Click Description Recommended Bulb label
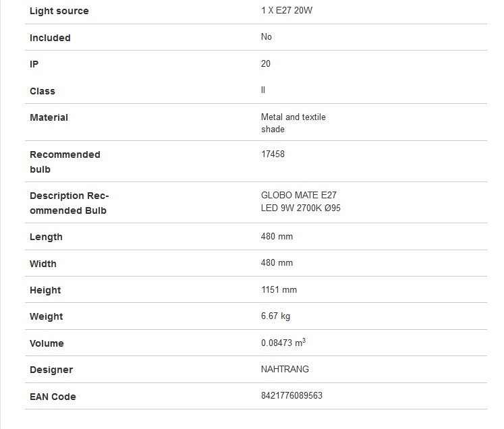The image size is (504, 429). click(x=69, y=203)
